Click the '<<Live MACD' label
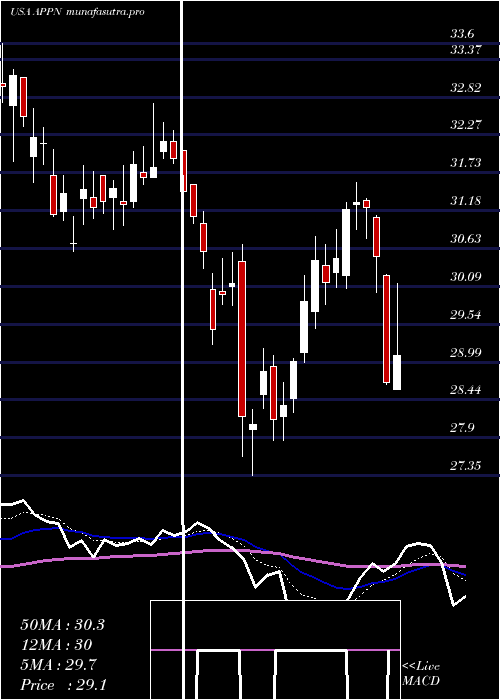Screen dimensions: 500x700 (x=421, y=673)
